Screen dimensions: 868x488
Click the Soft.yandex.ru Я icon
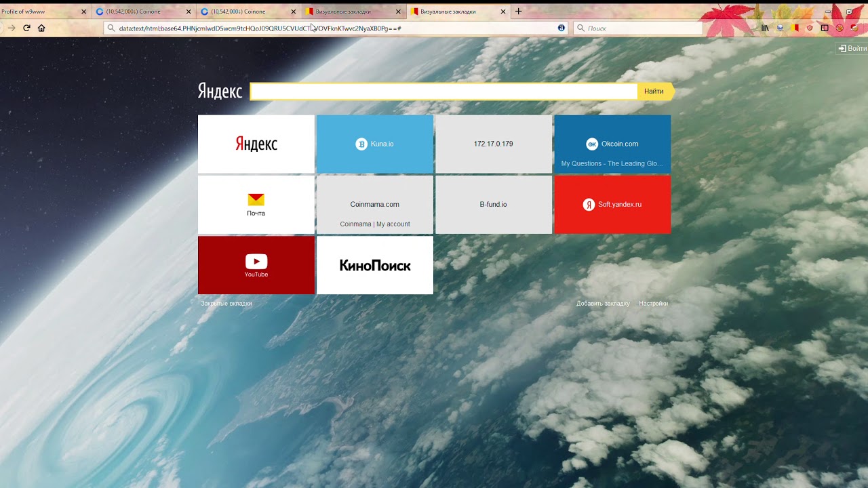(589, 205)
